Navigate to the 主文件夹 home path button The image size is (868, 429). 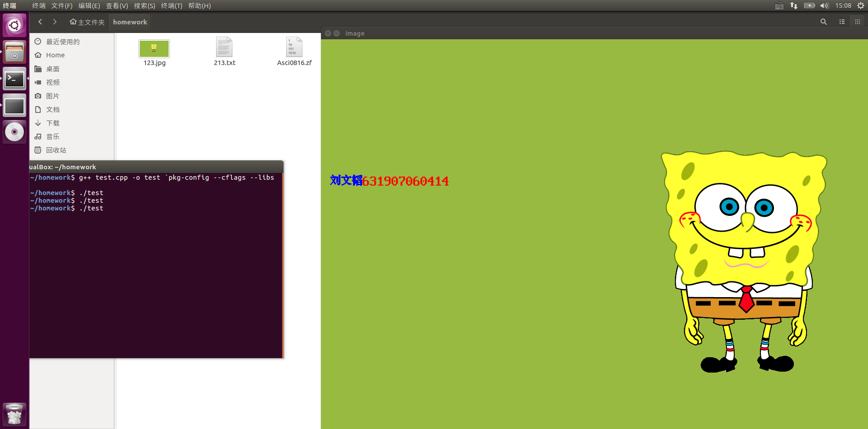click(x=87, y=22)
